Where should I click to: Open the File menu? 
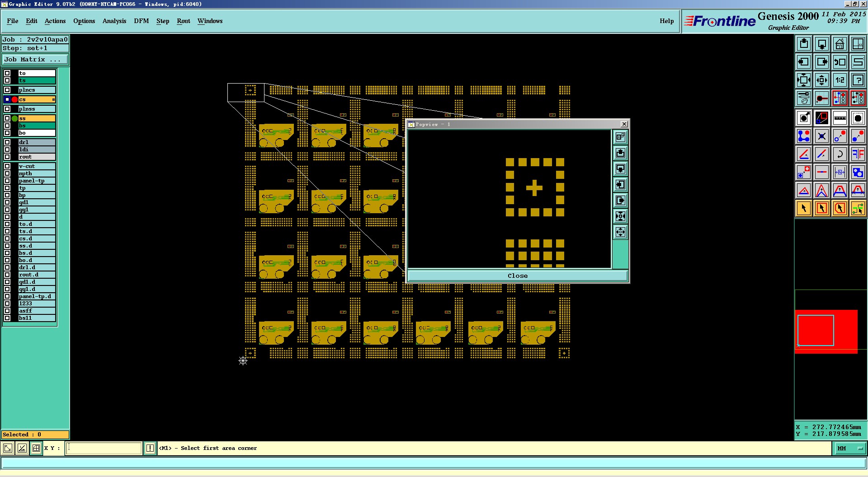click(x=13, y=21)
